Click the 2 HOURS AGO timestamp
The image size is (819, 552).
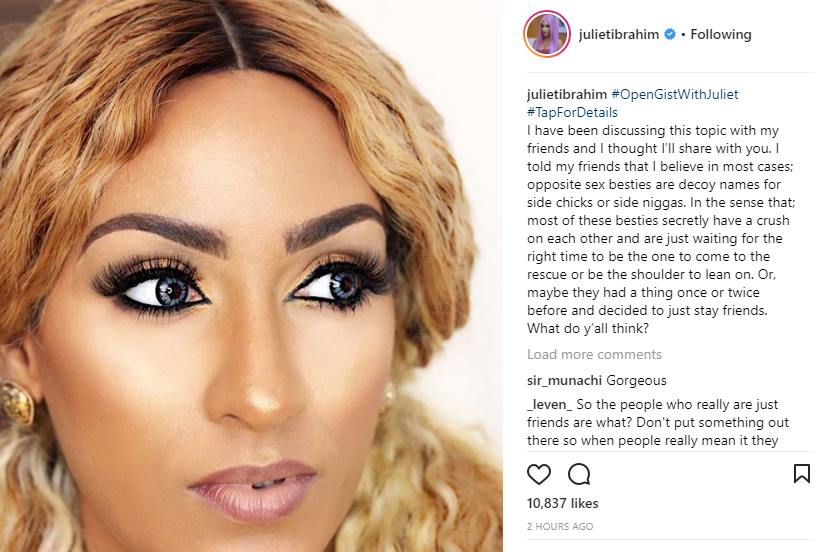[x=560, y=526]
